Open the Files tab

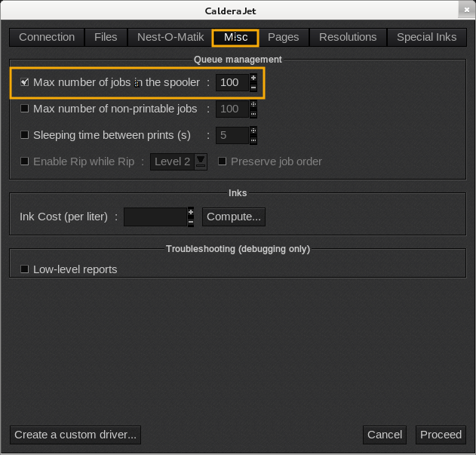point(106,37)
